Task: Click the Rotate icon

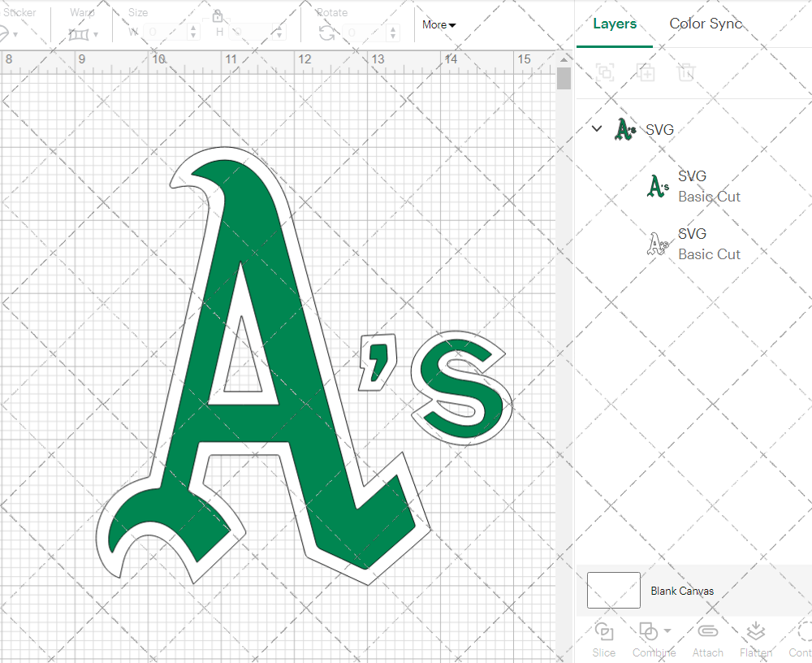Action: tap(326, 33)
